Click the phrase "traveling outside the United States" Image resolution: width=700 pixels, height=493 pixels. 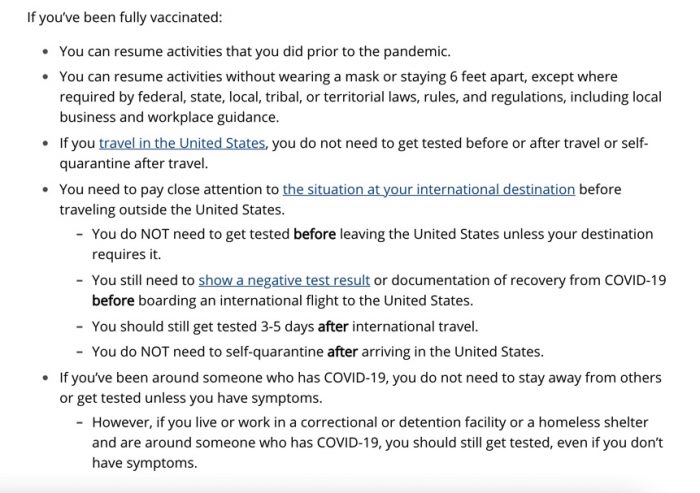(171, 209)
